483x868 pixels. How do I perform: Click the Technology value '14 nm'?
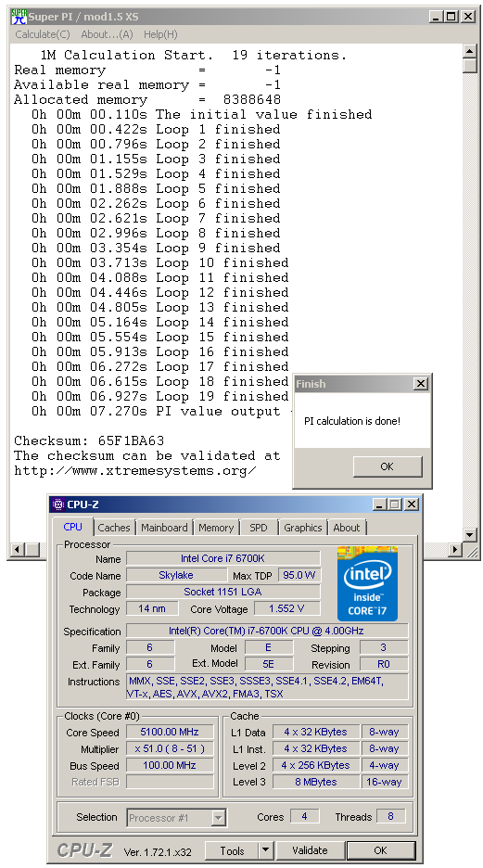[x=152, y=608]
